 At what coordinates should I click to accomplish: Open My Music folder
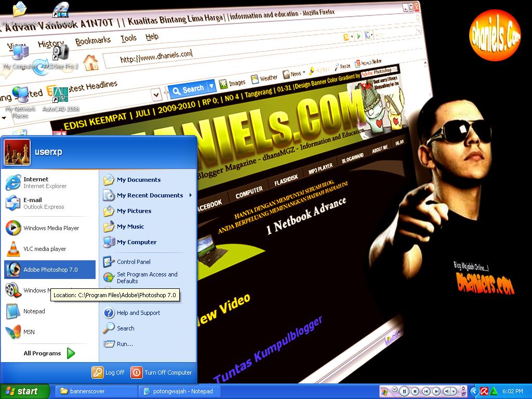[148, 227]
